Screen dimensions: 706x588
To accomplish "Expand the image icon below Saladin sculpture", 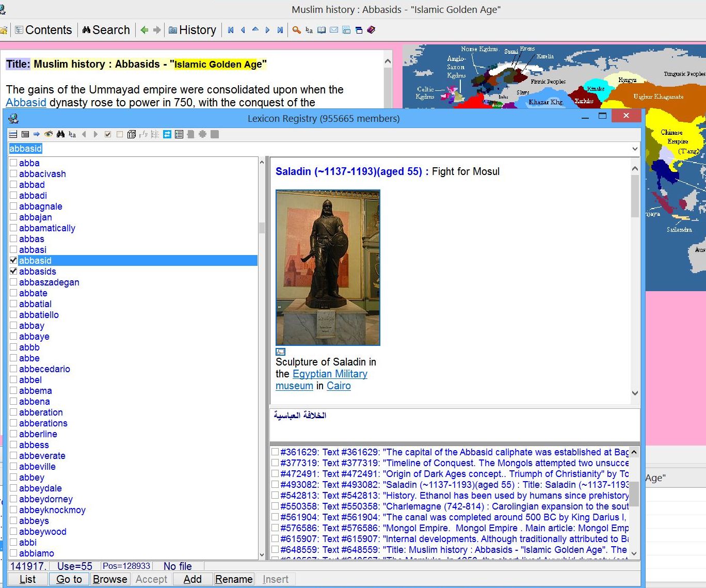I will tap(281, 352).
